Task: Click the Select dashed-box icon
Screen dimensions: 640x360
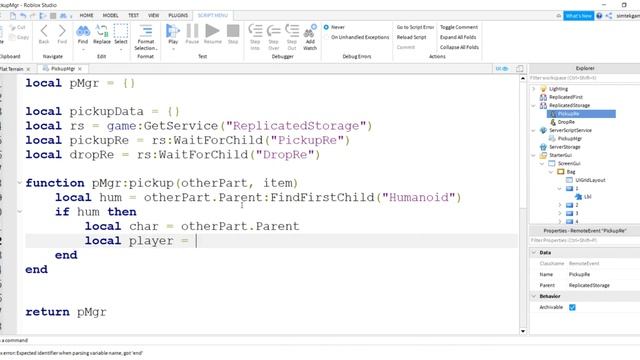Action: coord(120,31)
